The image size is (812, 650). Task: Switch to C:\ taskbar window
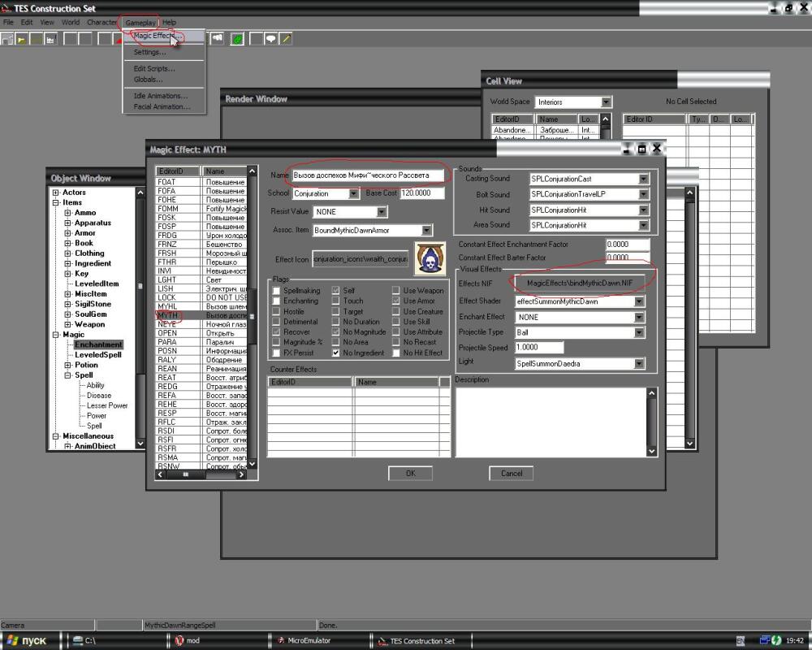click(116, 641)
